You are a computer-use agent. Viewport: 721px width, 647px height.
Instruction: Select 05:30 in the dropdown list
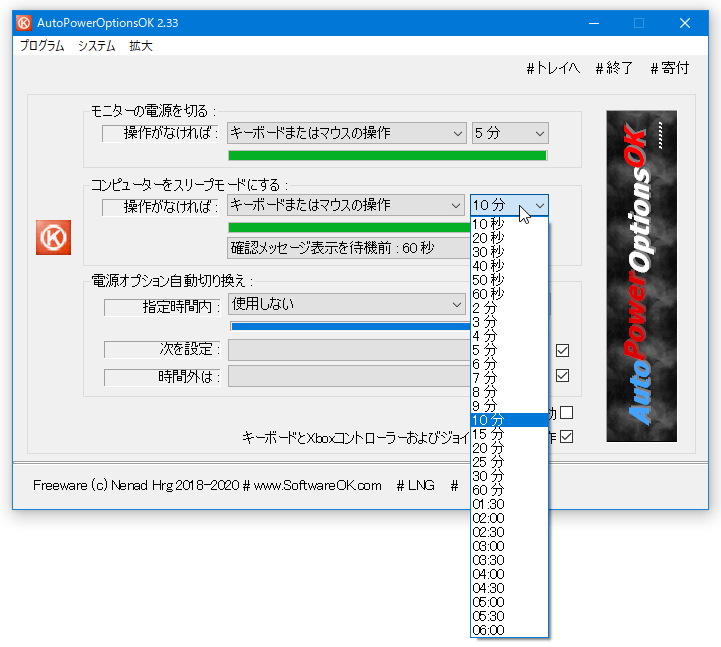509,616
